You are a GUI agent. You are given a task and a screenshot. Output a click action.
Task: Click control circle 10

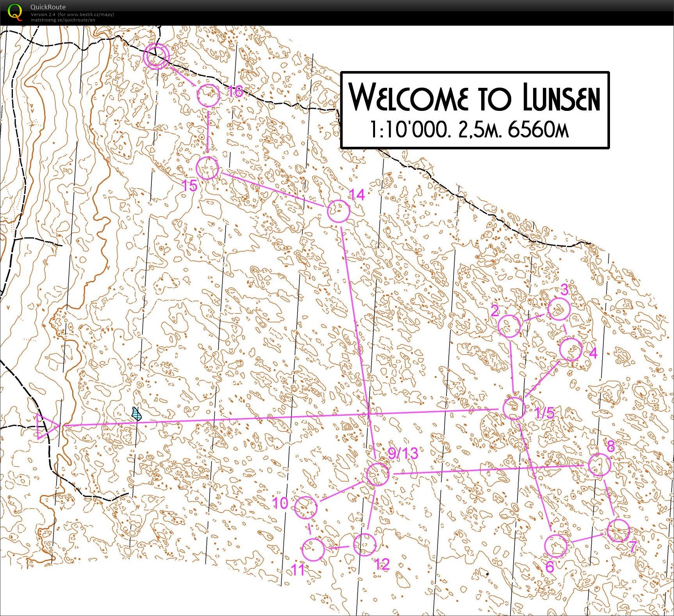[x=306, y=507]
